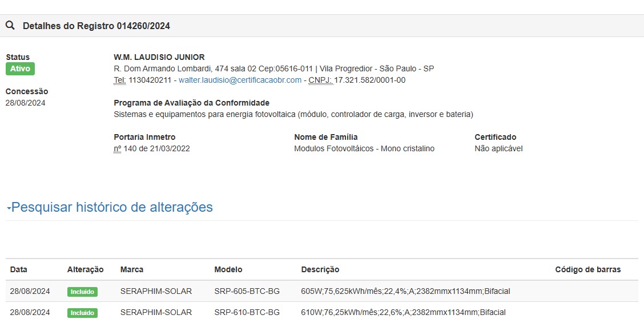Screen dimensions: 644x335
Task: Click the Tel abbreviation label
Action: [x=119, y=80]
